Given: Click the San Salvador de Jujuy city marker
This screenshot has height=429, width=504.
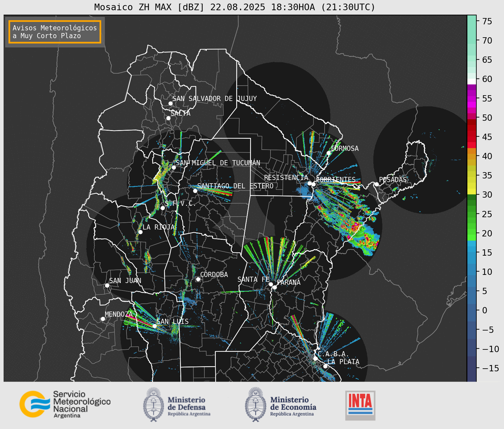Looking at the screenshot, I should click(170, 103).
